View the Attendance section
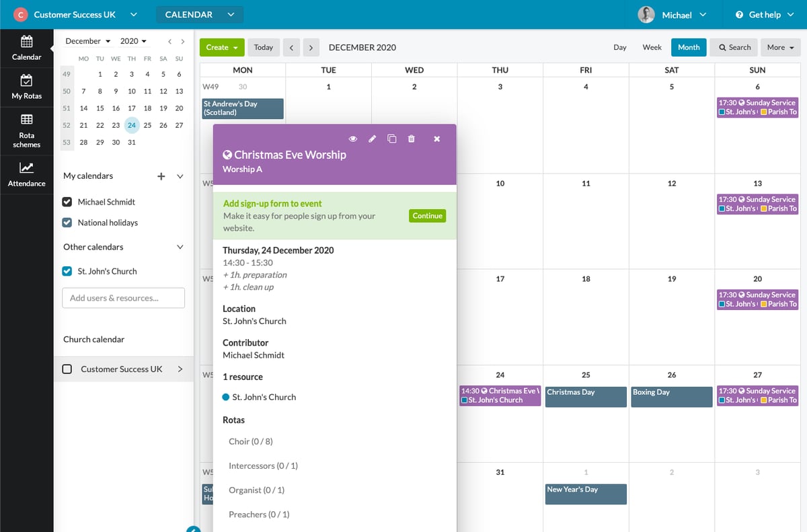Image resolution: width=807 pixels, height=532 pixels. tap(26, 175)
